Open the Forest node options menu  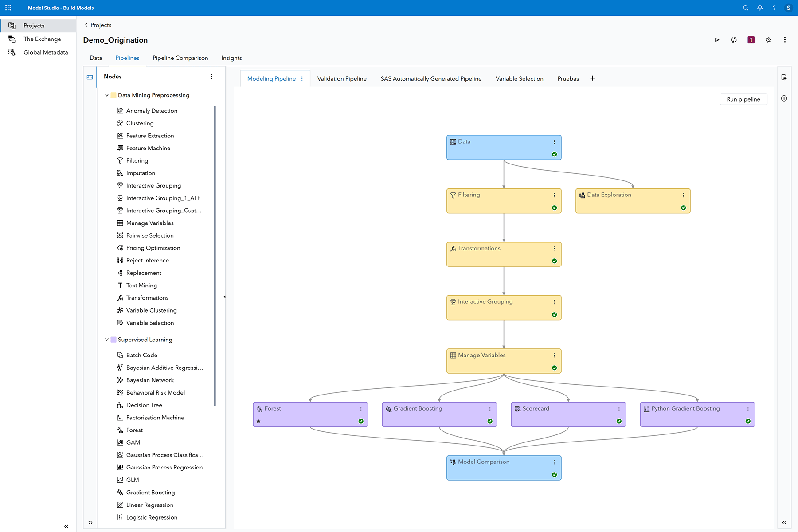point(361,408)
